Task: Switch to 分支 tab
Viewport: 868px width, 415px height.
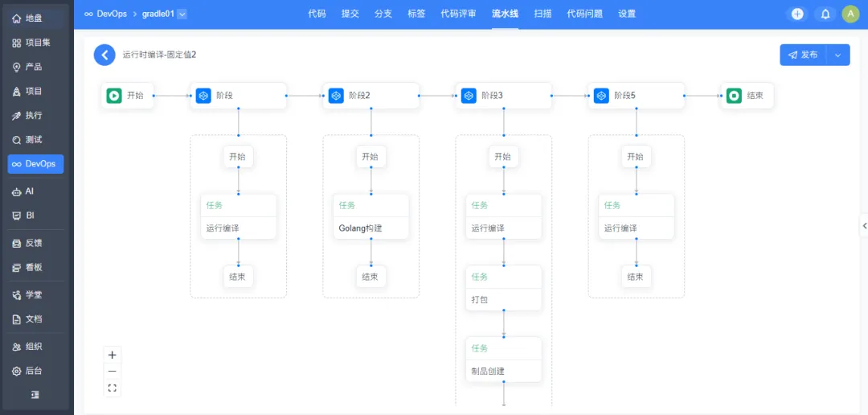Action: click(383, 14)
